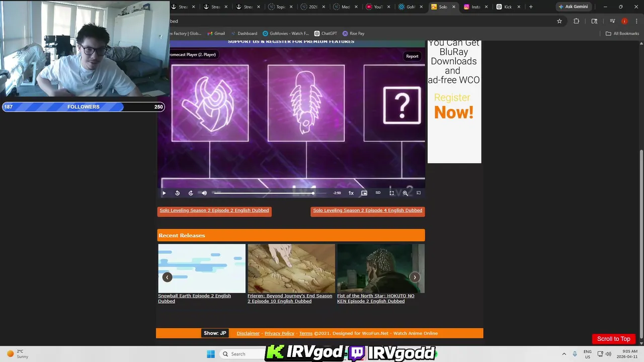Open the ChatGPT bookmark

pos(326,34)
